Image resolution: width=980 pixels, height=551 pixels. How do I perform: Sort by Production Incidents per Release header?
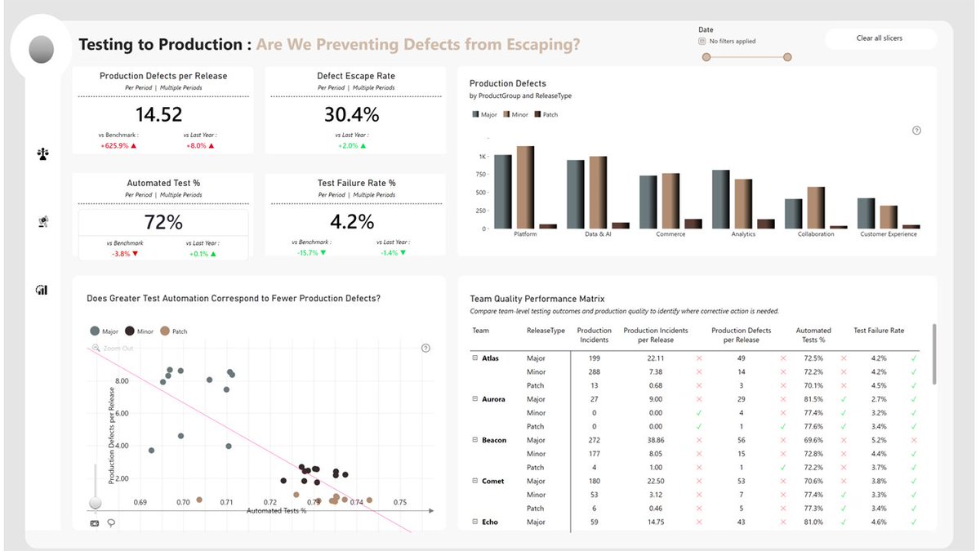(656, 335)
